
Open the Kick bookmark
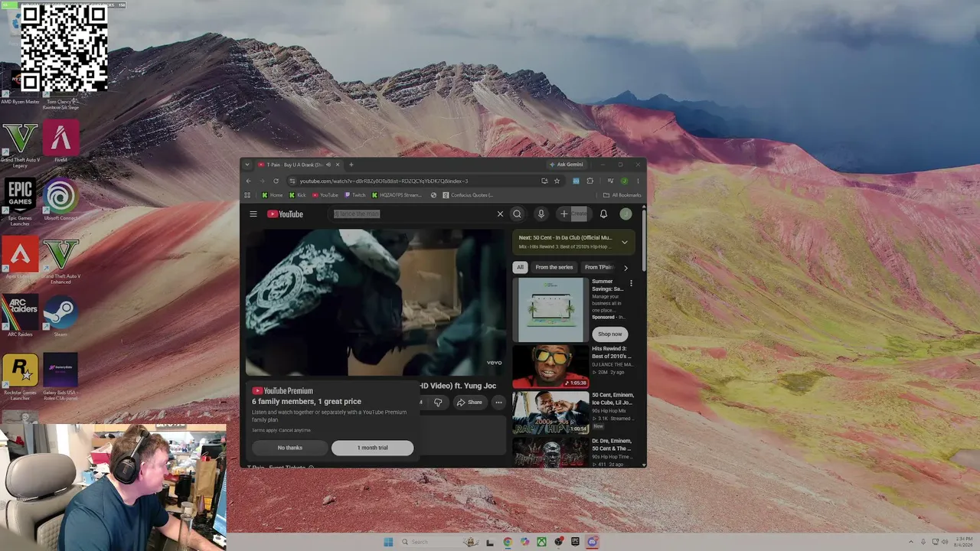[x=297, y=195]
